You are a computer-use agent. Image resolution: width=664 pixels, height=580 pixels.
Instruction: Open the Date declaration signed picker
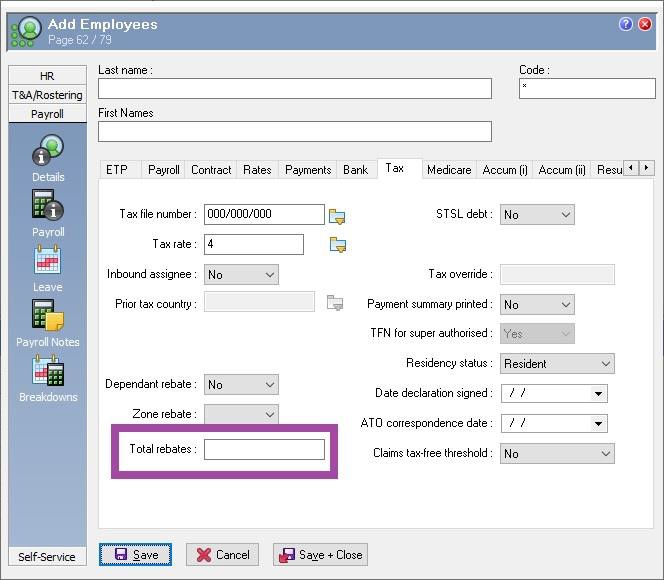tap(598, 394)
